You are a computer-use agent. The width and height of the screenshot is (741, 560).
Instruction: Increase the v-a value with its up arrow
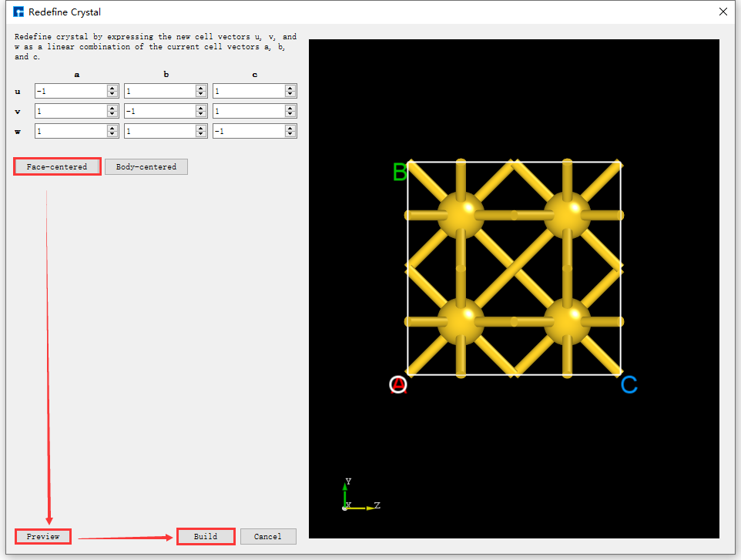(112, 107)
